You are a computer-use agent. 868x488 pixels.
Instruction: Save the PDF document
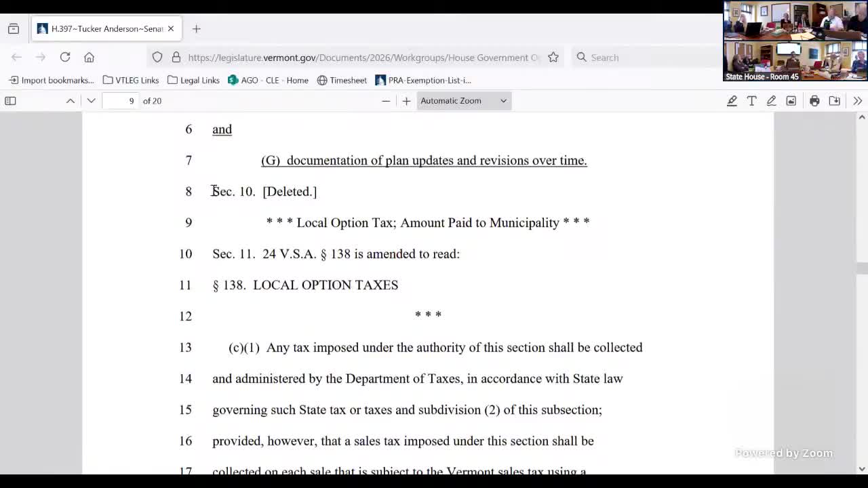pos(834,101)
